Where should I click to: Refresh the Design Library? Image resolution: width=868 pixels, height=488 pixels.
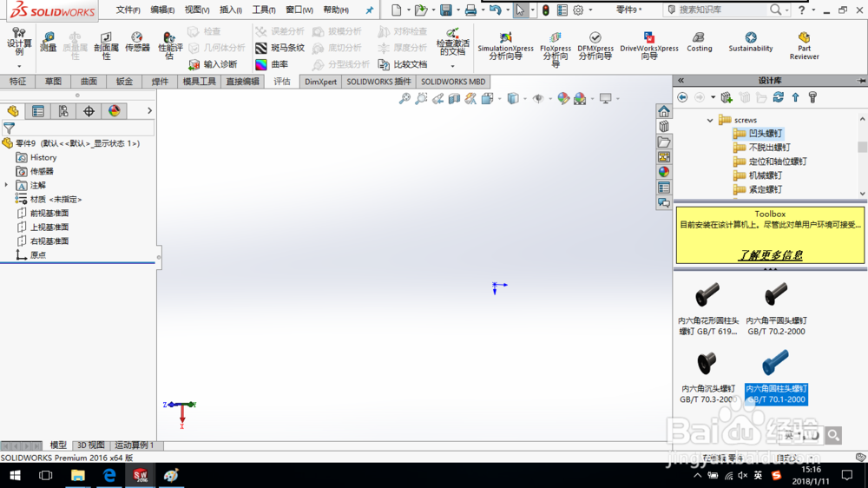tap(779, 97)
